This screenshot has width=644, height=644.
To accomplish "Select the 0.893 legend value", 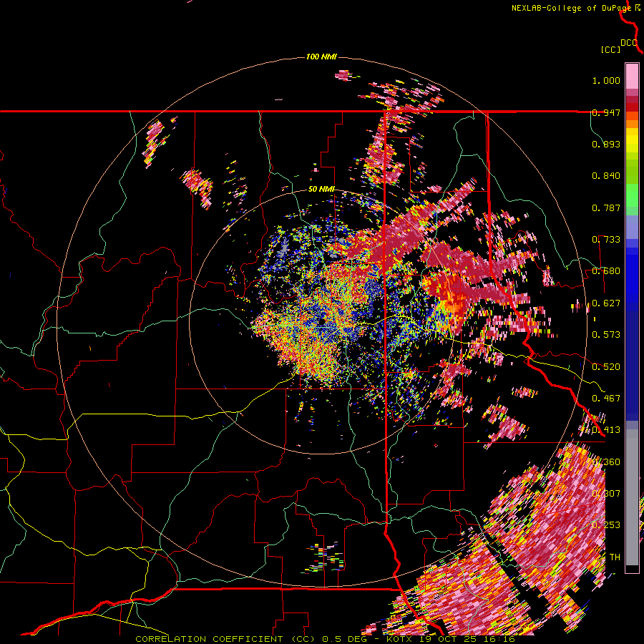I will (x=606, y=144).
